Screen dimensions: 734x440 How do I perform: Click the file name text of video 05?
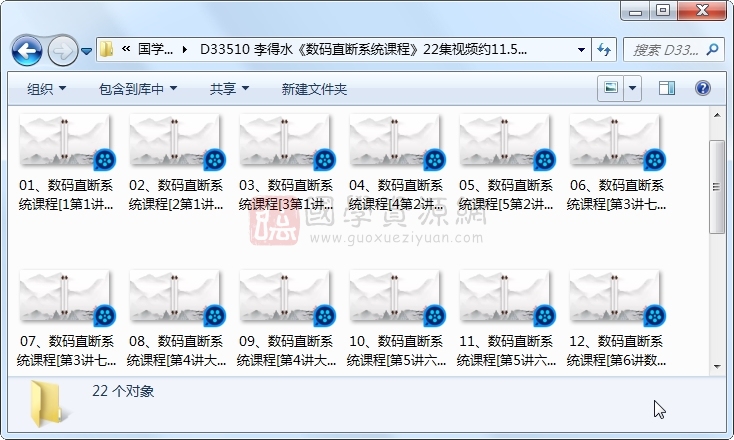tap(506, 195)
